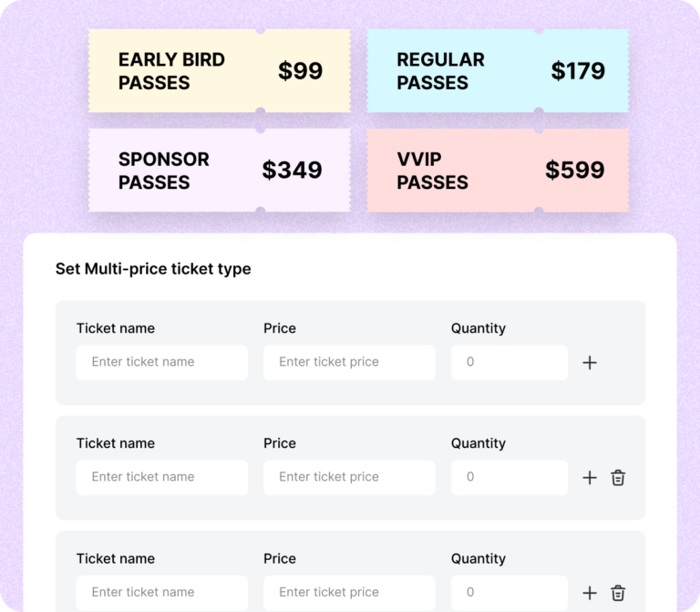700x612 pixels.
Task: Delete the second ticket row with trash icon
Action: (618, 478)
